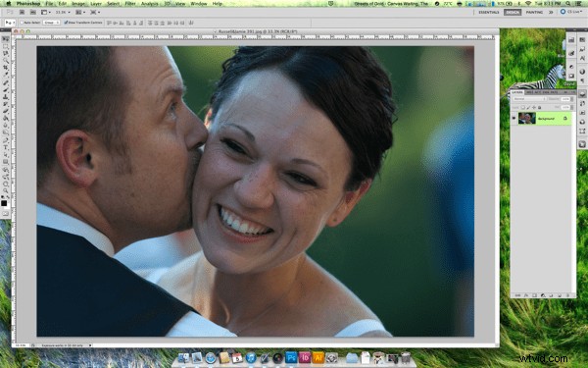The width and height of the screenshot is (588, 368).
Task: Select the Clone Stamp tool
Action: click(5, 97)
